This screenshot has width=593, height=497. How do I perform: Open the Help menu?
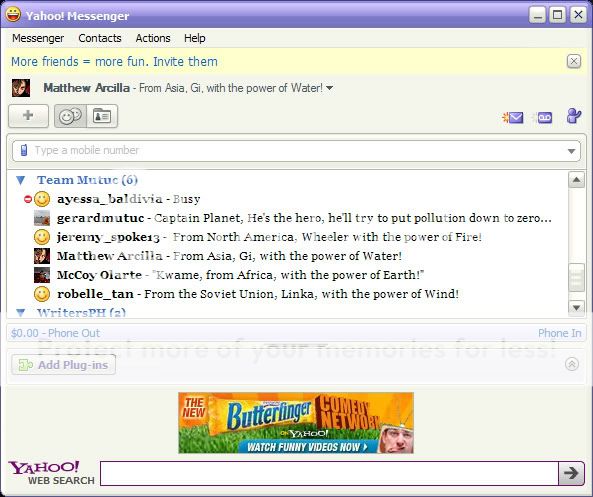[195, 38]
